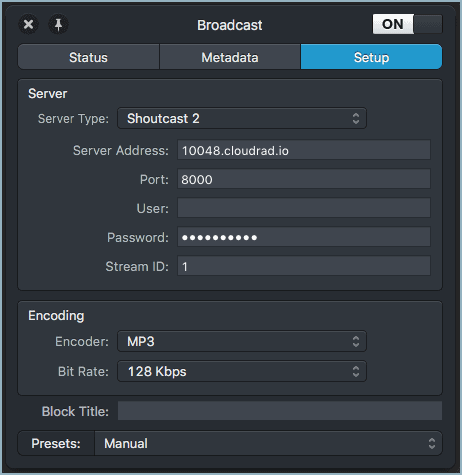Click the Block Title label
Screen dimensions: 462x475
pos(75,411)
